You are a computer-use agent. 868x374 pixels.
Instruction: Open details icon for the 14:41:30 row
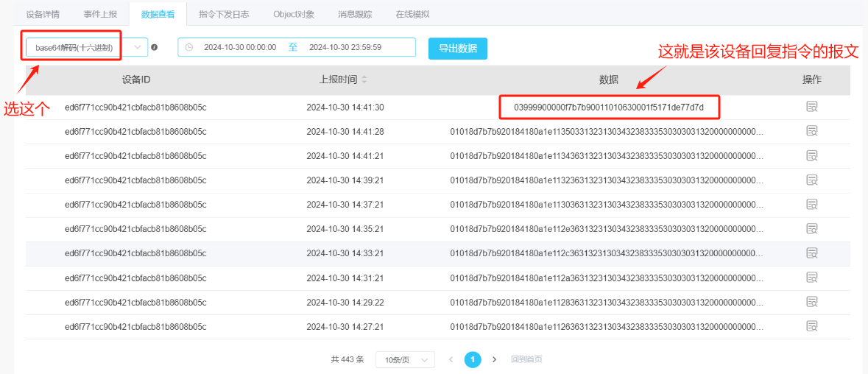(x=811, y=107)
